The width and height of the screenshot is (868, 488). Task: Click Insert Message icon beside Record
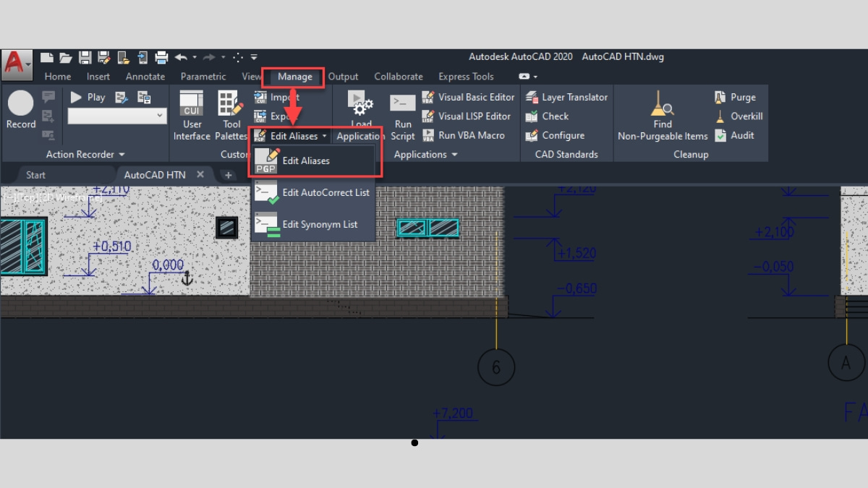(x=48, y=97)
